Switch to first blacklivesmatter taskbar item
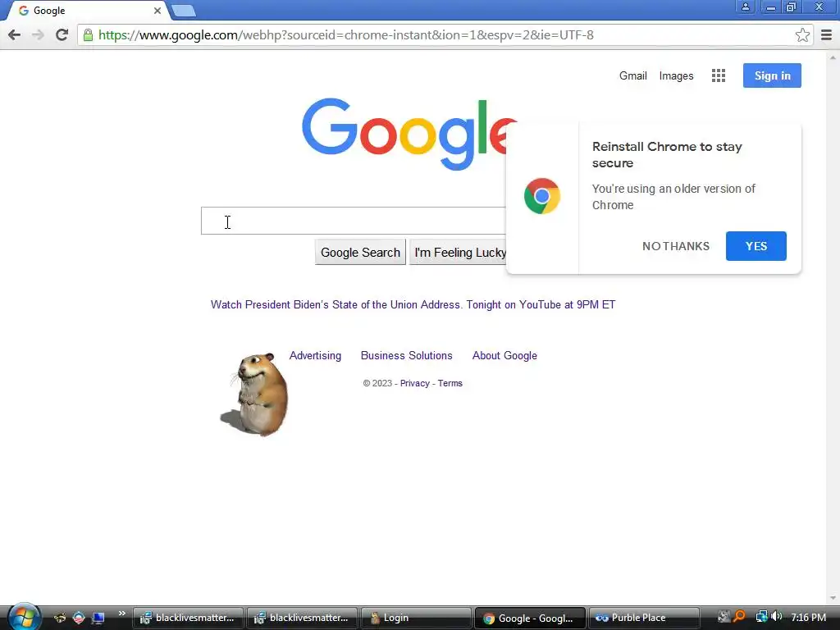The height and width of the screenshot is (630, 840). 188,618
